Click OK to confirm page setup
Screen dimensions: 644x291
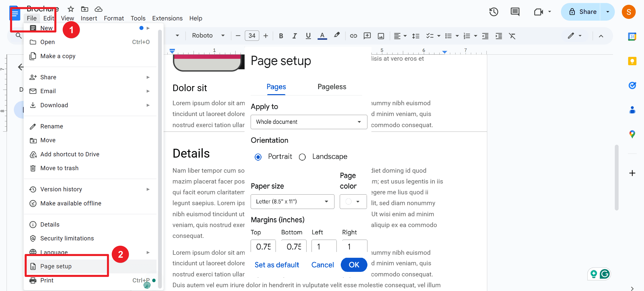pos(353,264)
